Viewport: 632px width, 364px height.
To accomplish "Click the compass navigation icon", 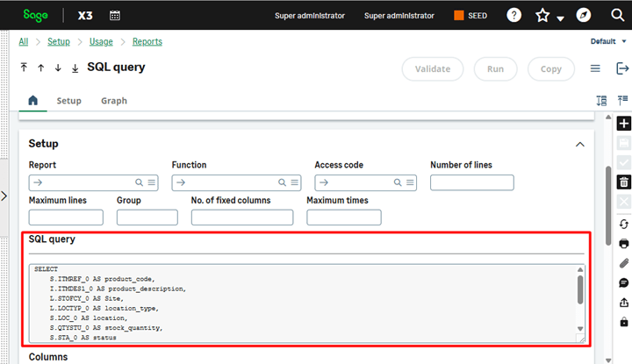I will pyautogui.click(x=583, y=15).
